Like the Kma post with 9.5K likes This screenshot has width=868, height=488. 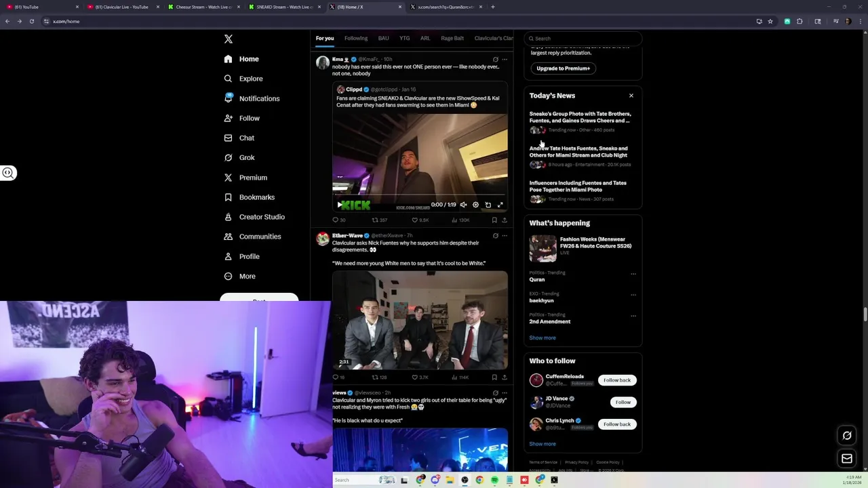point(420,220)
